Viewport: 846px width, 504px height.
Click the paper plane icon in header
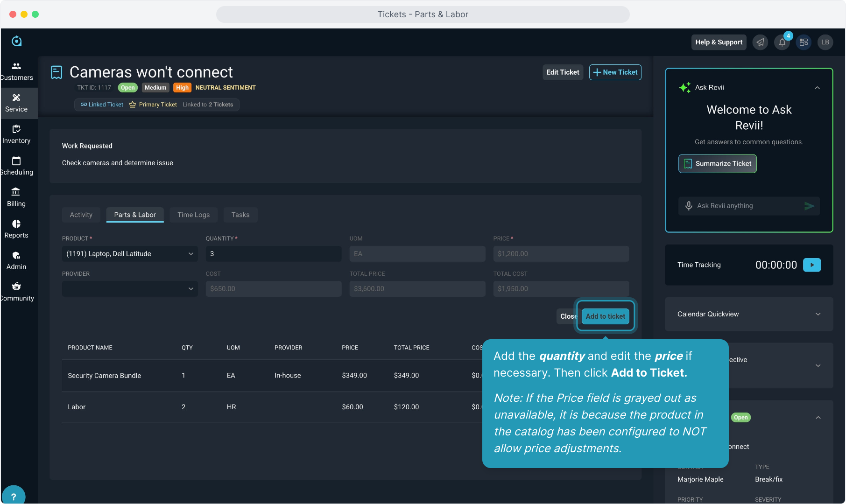[x=760, y=42]
